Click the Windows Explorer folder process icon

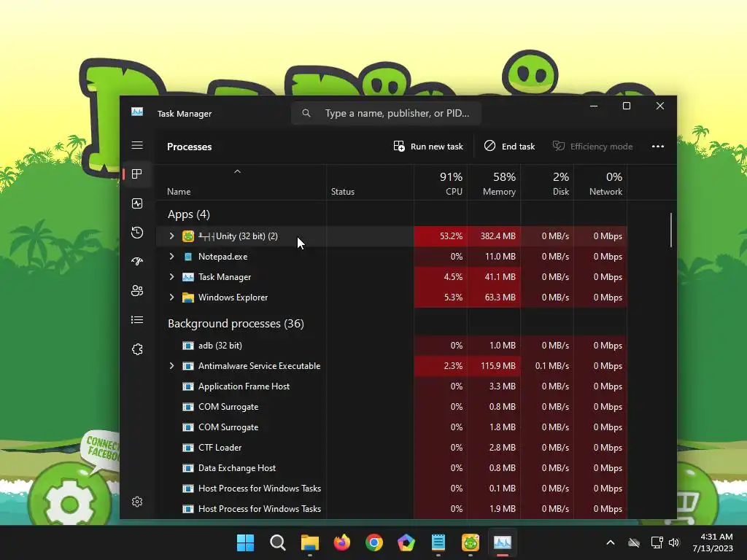pyautogui.click(x=188, y=297)
